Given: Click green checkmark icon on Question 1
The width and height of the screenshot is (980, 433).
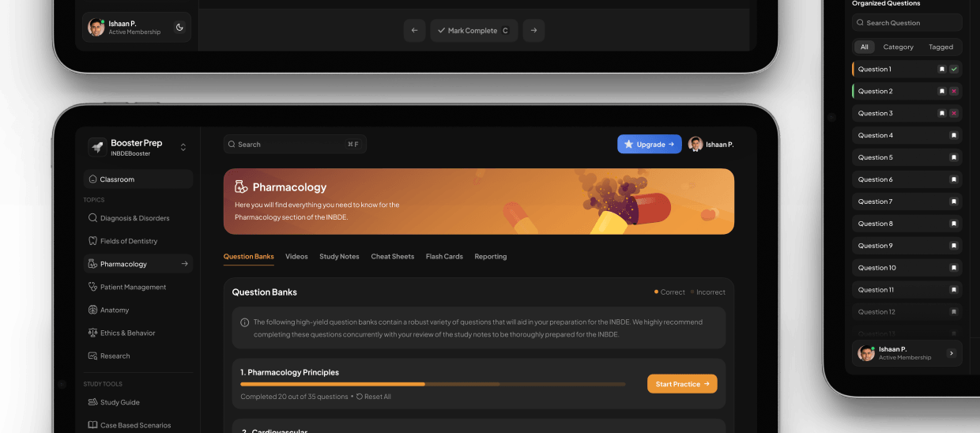Looking at the screenshot, I should coord(954,70).
